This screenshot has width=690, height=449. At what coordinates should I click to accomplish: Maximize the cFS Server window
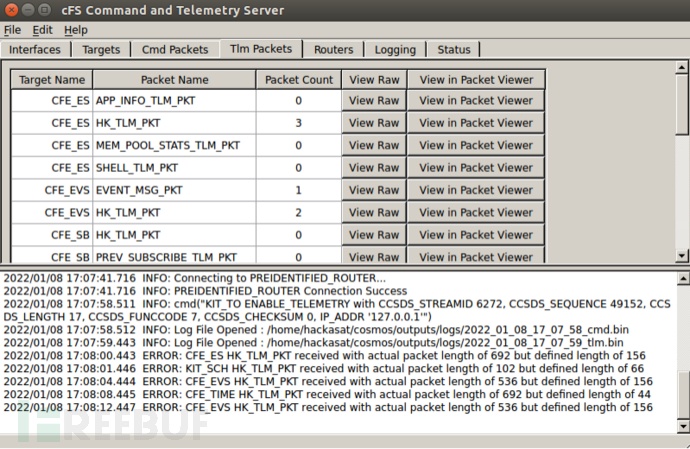tap(44, 10)
